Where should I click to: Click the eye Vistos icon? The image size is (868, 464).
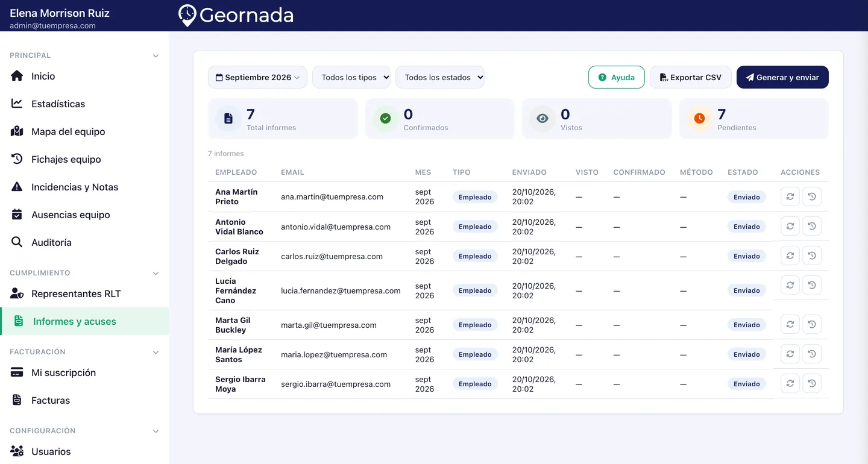pyautogui.click(x=542, y=119)
